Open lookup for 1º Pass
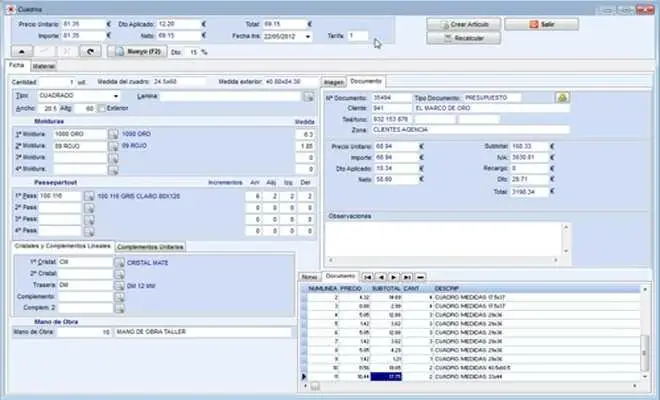This screenshot has height=400, width=660. (x=89, y=196)
